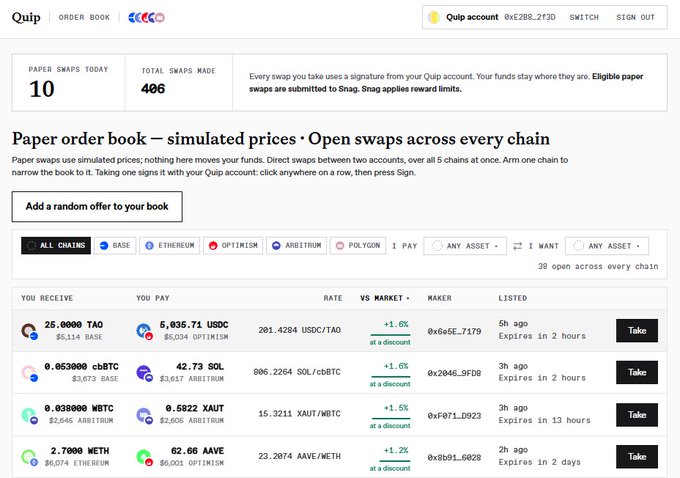Filter the book by POLYGON chain

pyautogui.click(x=358, y=246)
